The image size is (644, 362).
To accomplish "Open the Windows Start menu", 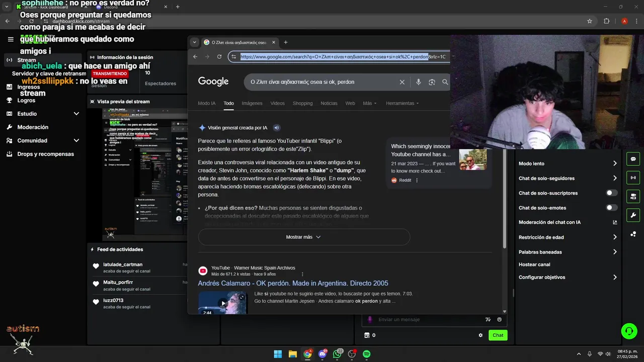I will pos(278,354).
